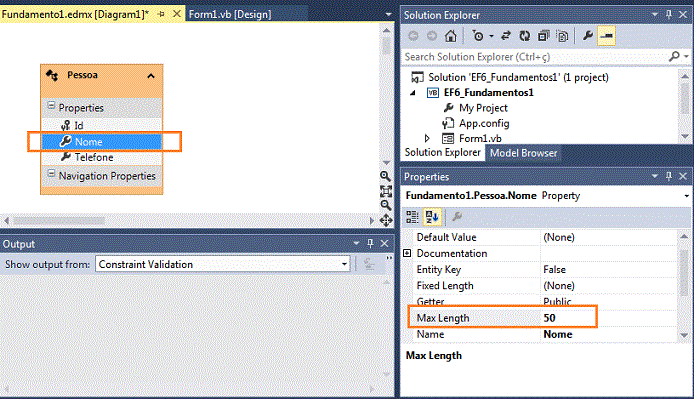Select the Nome property of Pessoa

pyautogui.click(x=102, y=142)
